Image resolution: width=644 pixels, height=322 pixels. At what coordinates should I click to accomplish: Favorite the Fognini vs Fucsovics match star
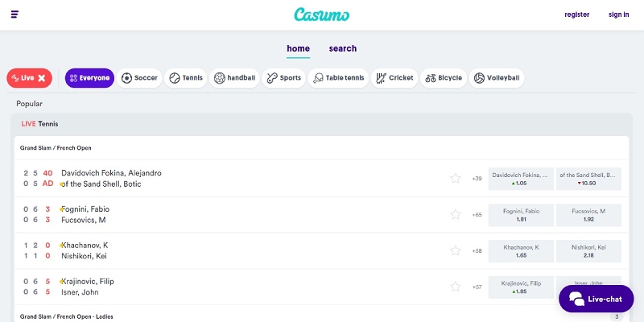455,214
